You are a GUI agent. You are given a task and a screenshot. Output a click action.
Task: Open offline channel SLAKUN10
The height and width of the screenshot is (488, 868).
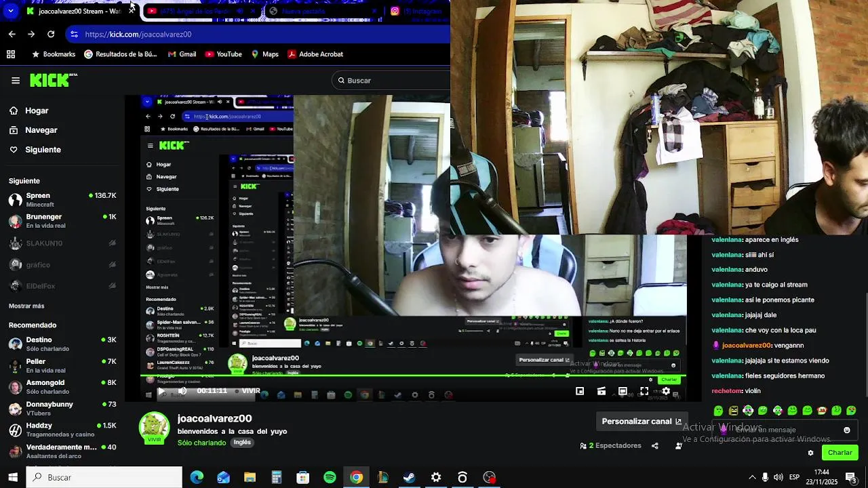pos(62,243)
